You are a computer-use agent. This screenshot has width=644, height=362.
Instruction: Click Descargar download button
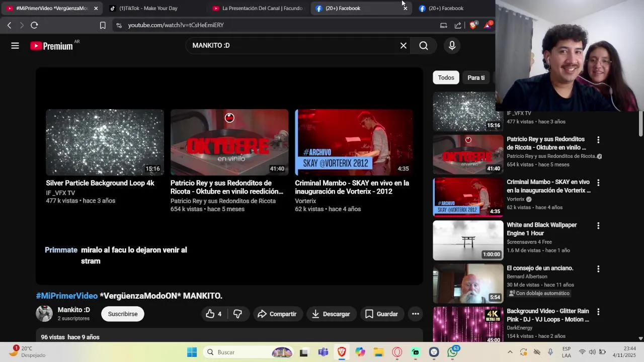[331, 314]
